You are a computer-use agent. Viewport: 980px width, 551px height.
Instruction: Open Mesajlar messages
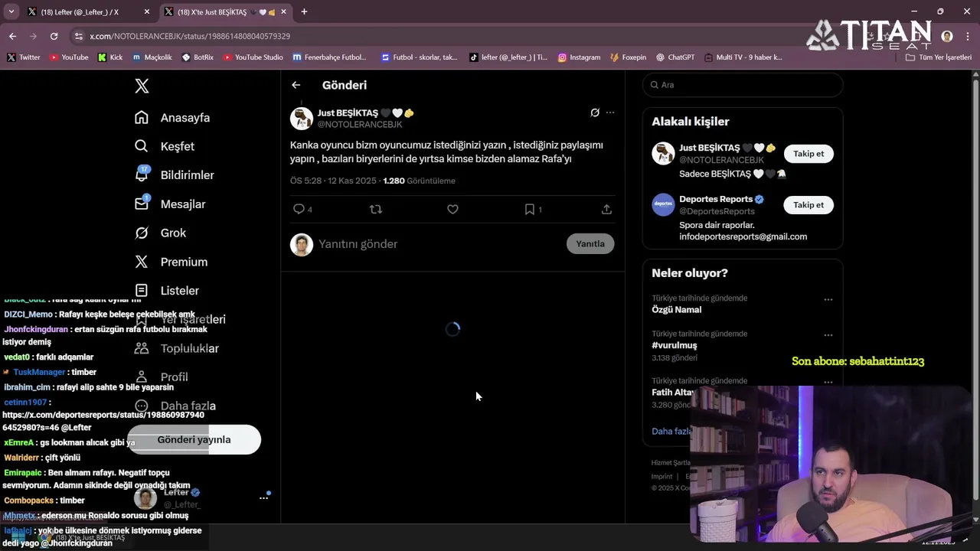pos(170,204)
